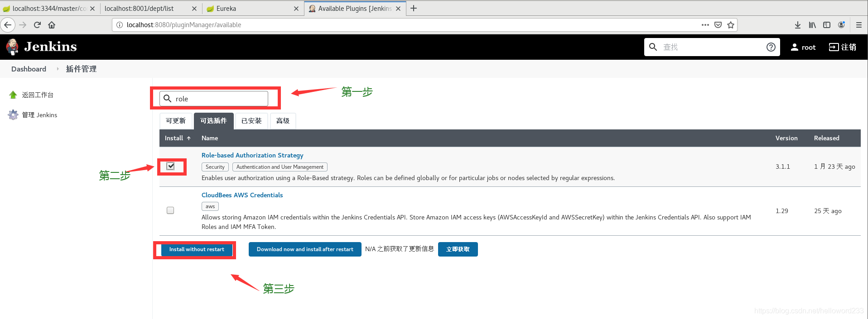Click the browser Forward arrow button
This screenshot has width=868, height=319.
pyautogui.click(x=23, y=25)
